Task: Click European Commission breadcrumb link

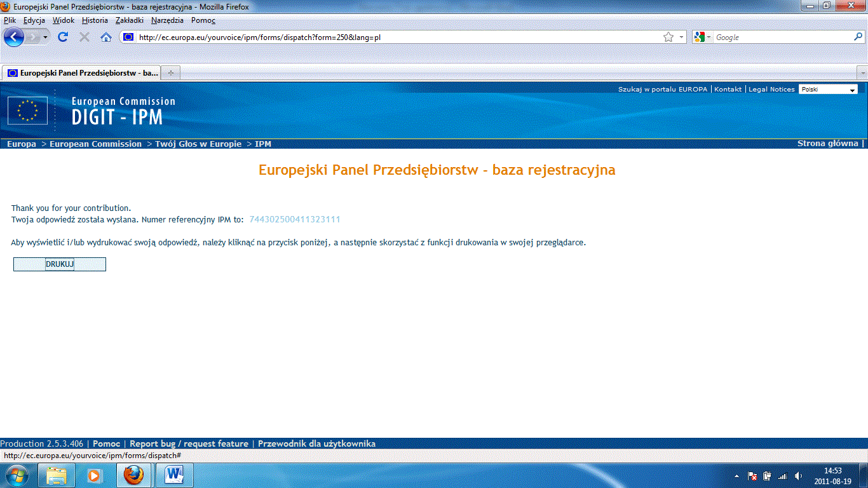Action: pos(95,144)
